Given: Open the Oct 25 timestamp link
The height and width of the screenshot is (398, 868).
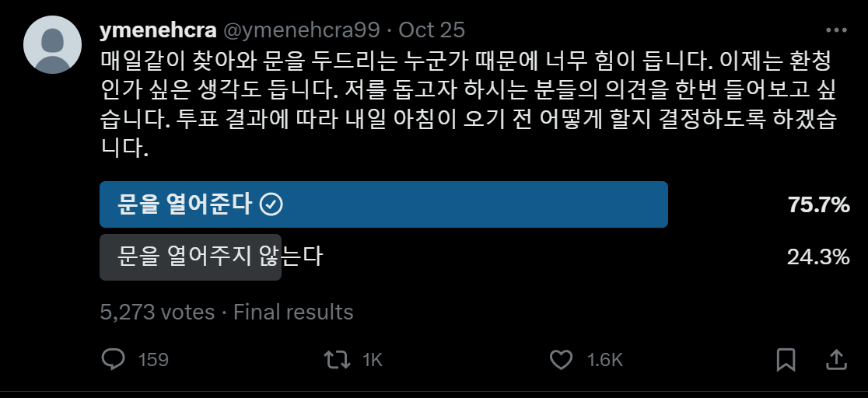Looking at the screenshot, I should coord(432,30).
